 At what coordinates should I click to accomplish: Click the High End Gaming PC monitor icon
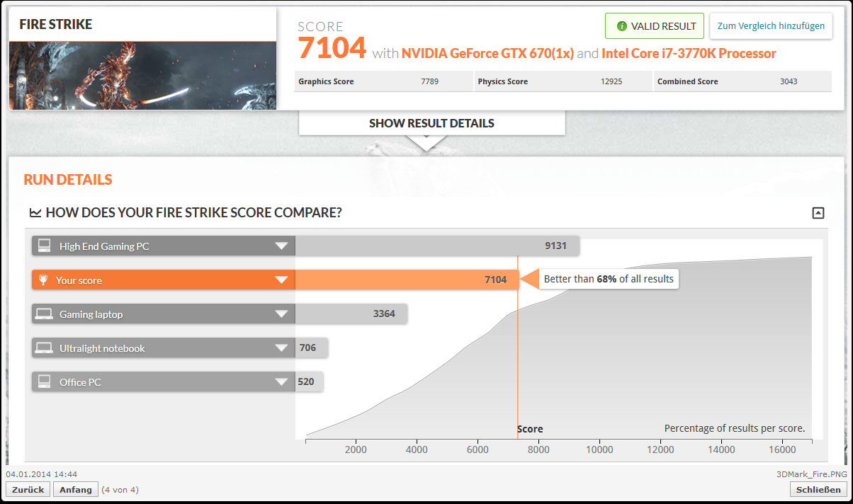pos(44,246)
